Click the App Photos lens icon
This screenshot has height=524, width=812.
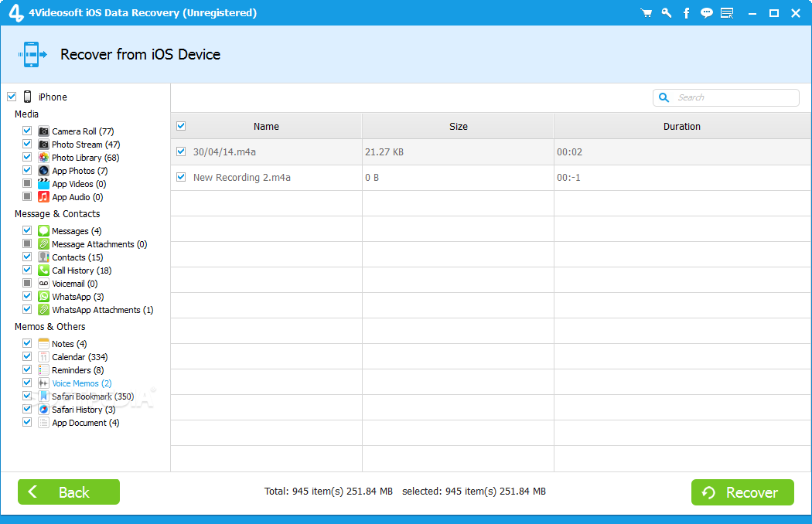click(x=44, y=171)
